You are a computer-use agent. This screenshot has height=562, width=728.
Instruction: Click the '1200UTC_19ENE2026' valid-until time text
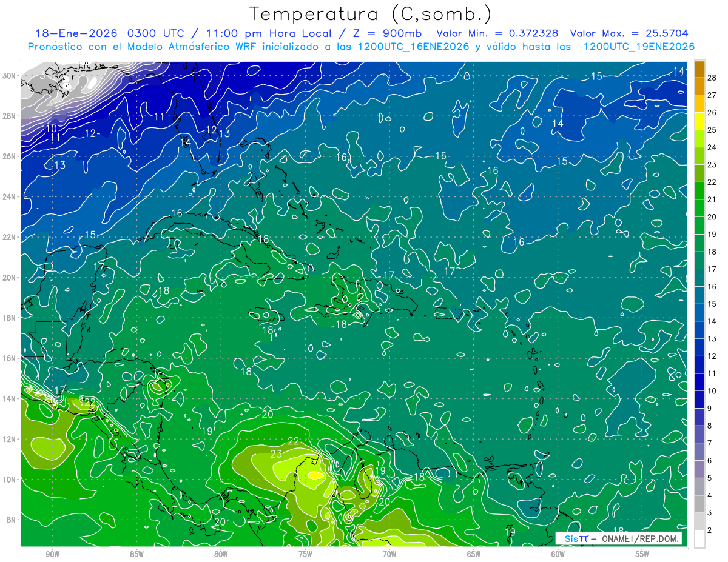click(x=639, y=47)
